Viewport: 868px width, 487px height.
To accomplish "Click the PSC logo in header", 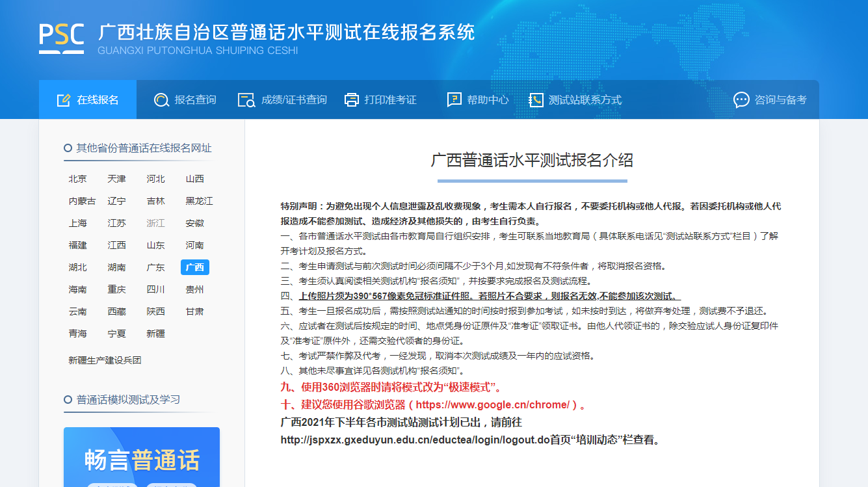I will [x=62, y=38].
